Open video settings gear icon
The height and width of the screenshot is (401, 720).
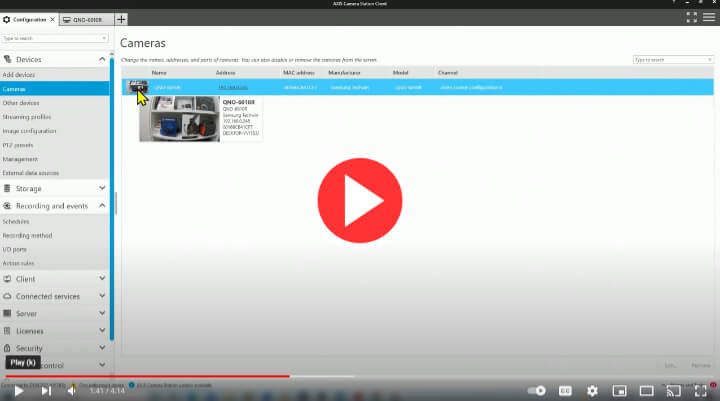pyautogui.click(x=592, y=390)
